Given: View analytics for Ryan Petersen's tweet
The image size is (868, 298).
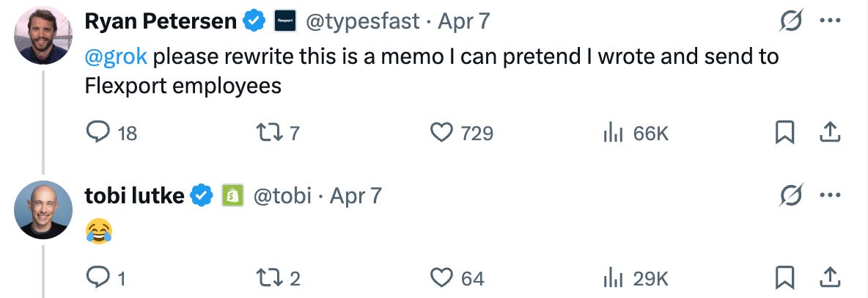Looking at the screenshot, I should 612,132.
